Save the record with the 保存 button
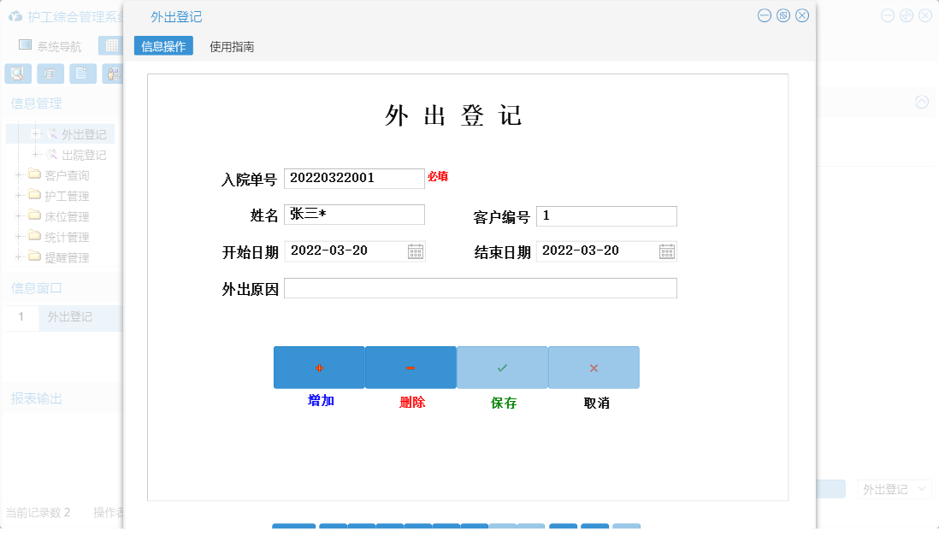 [502, 367]
